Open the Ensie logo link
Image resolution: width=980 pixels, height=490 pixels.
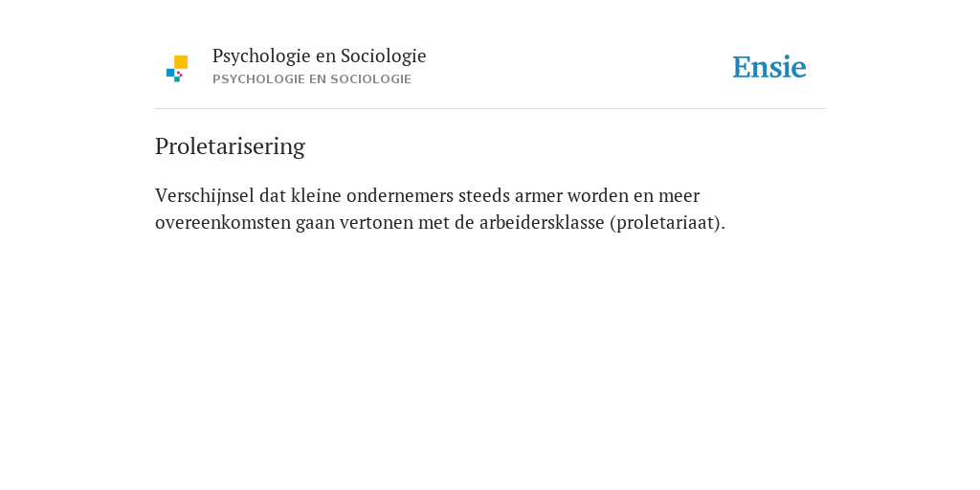[x=769, y=67]
